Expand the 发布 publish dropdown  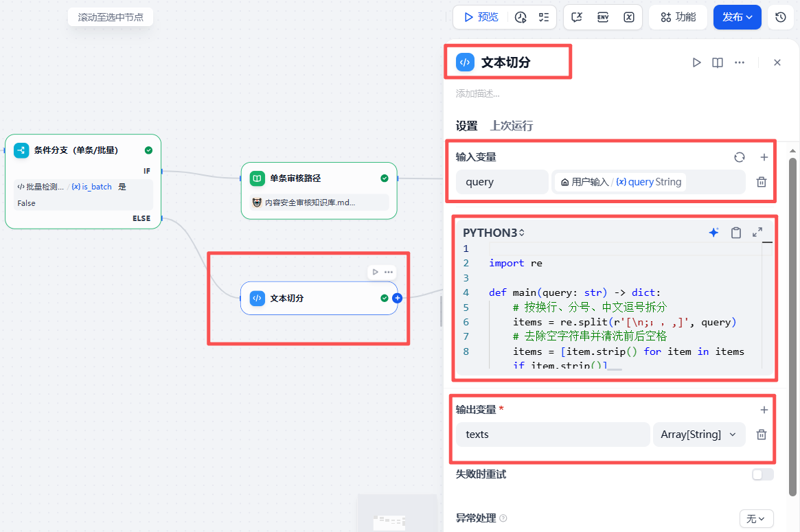(738, 17)
